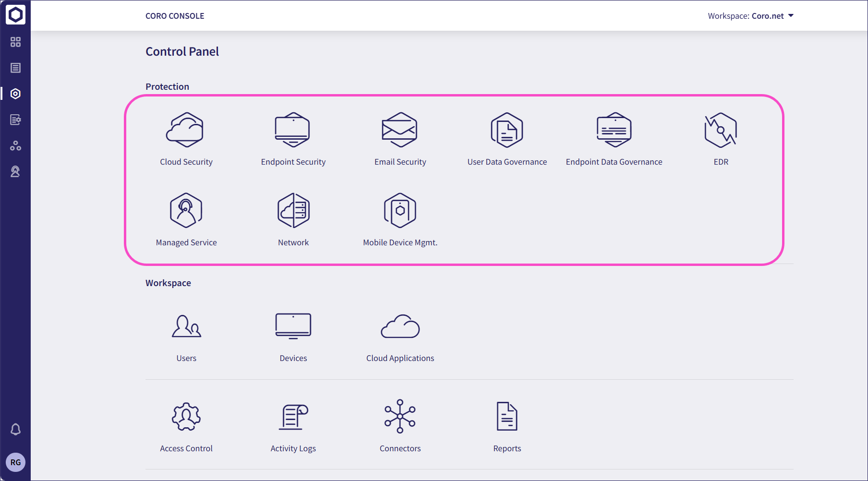Select the Email Security icon
The height and width of the screenshot is (481, 868).
click(x=399, y=130)
